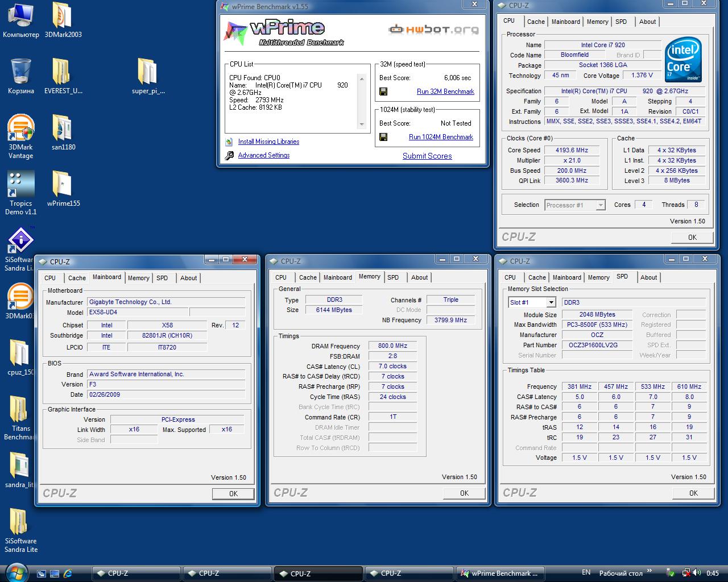Click the QPI Link value 3600.3 MHz
Image resolution: width=728 pixels, height=582 pixels.
coord(572,180)
